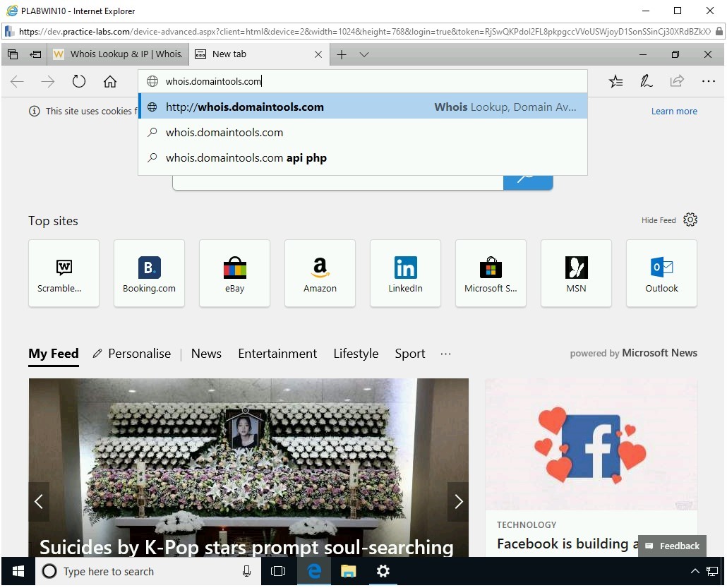Go to the browser home page
Viewport: 727px width, 588px height.
coord(111,82)
